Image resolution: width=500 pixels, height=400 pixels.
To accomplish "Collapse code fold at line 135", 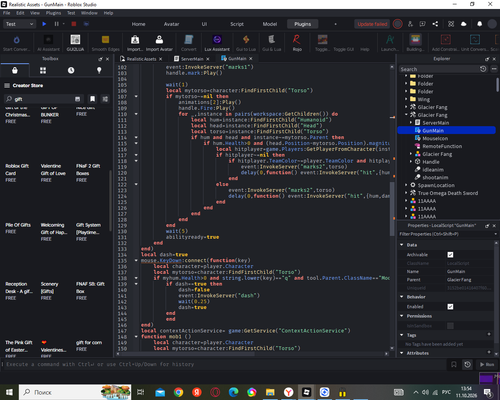I will pyautogui.click(x=136, y=260).
